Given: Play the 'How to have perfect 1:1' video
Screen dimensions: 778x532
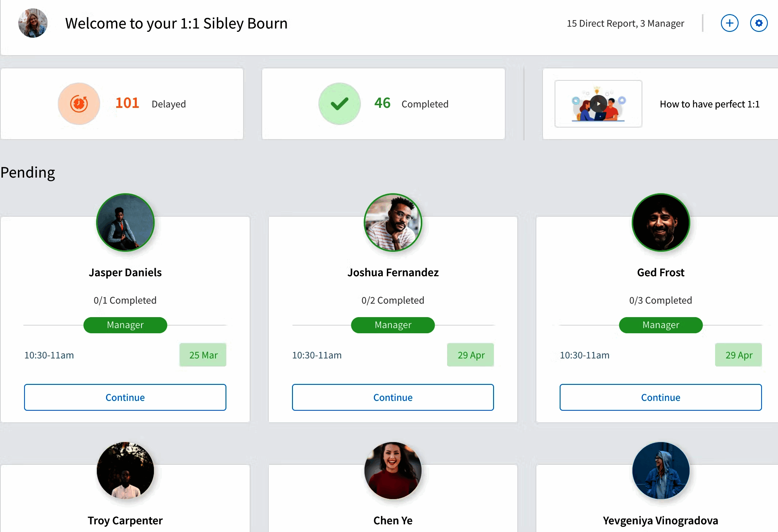Looking at the screenshot, I should click(598, 104).
